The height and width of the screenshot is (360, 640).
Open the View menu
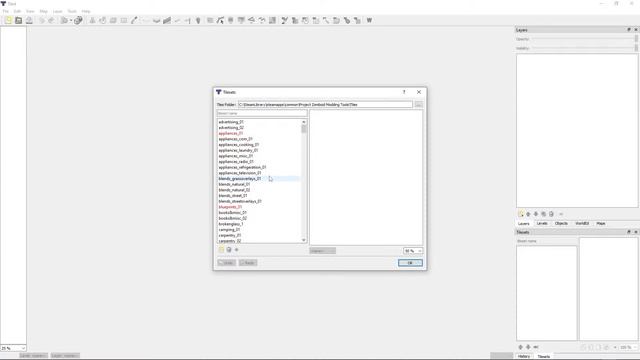[30, 11]
